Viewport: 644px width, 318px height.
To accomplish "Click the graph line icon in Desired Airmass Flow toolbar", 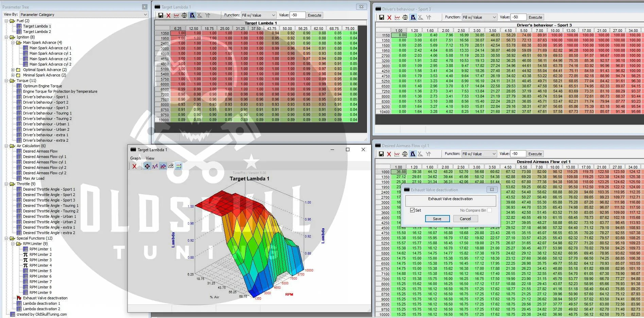I will [x=397, y=154].
